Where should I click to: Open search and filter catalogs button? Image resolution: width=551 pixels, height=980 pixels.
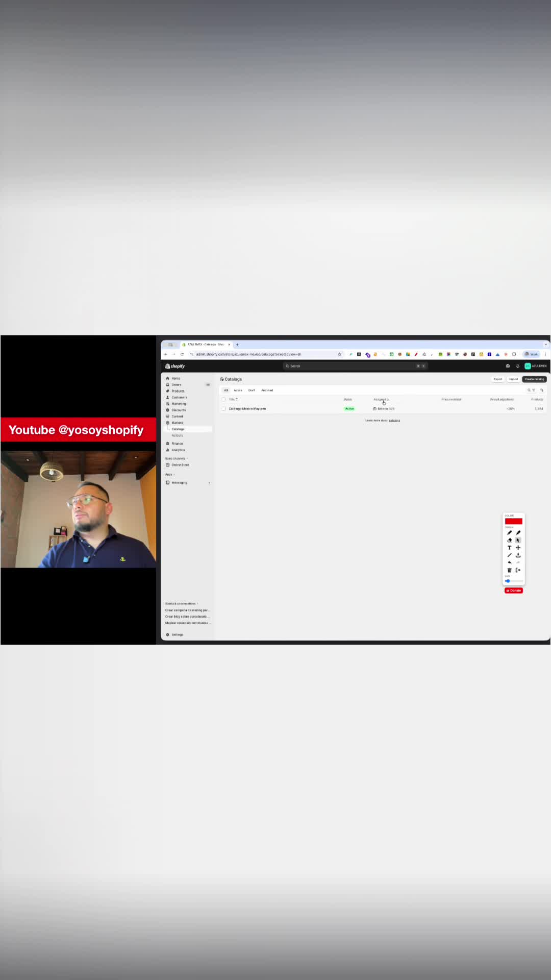[x=531, y=390]
